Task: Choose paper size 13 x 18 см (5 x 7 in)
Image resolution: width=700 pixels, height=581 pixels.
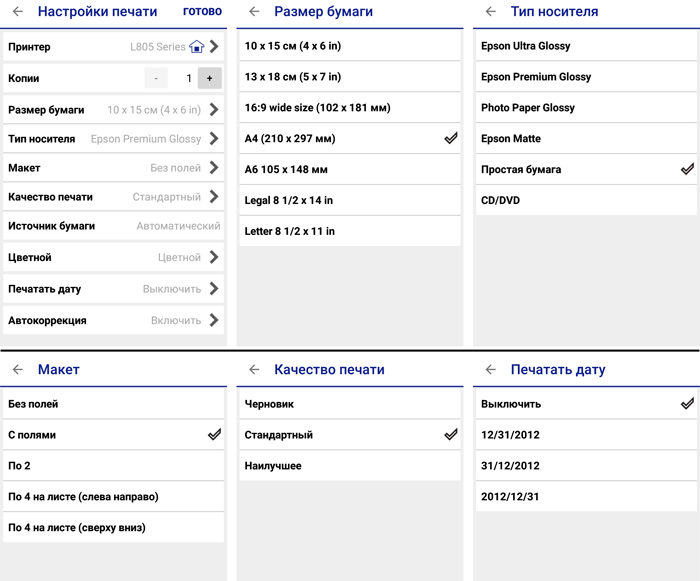Action: (350, 77)
